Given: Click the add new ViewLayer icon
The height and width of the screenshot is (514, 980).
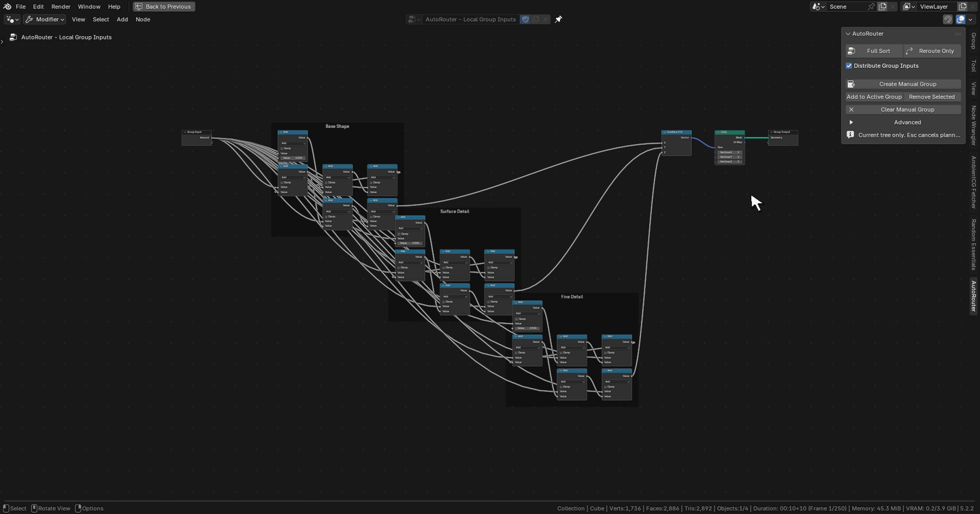Looking at the screenshot, I should pyautogui.click(x=962, y=6).
